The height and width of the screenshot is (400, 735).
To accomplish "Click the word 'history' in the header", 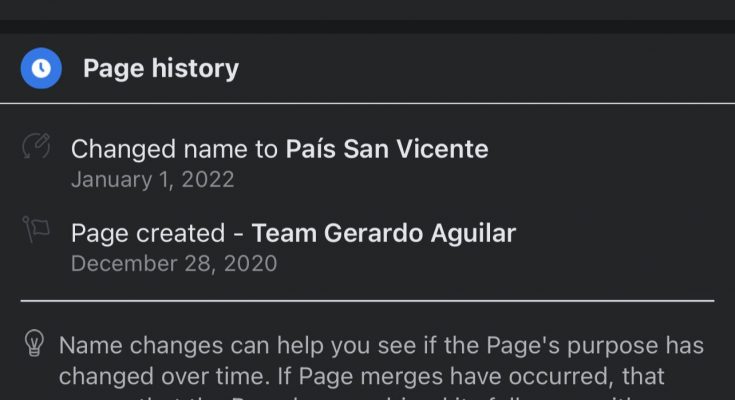I will point(195,68).
